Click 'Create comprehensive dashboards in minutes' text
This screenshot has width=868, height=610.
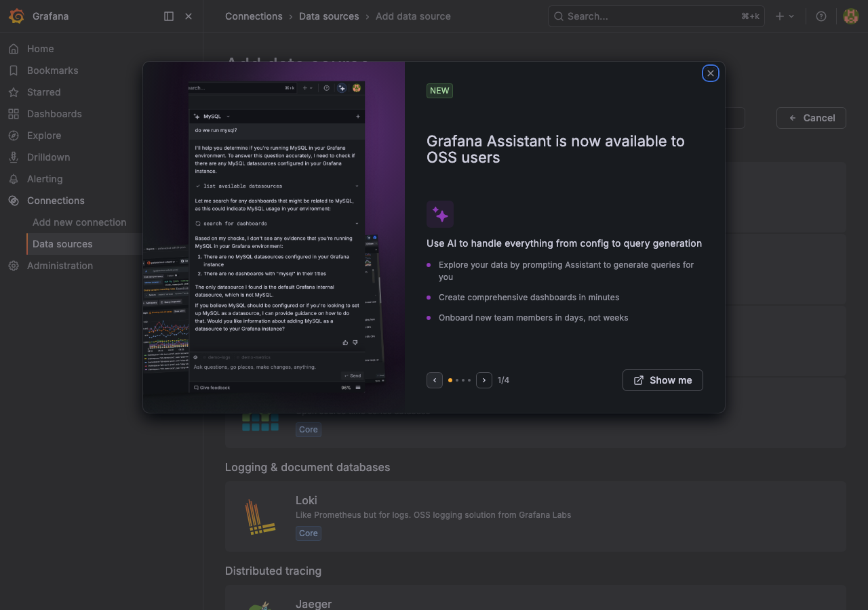pos(529,297)
